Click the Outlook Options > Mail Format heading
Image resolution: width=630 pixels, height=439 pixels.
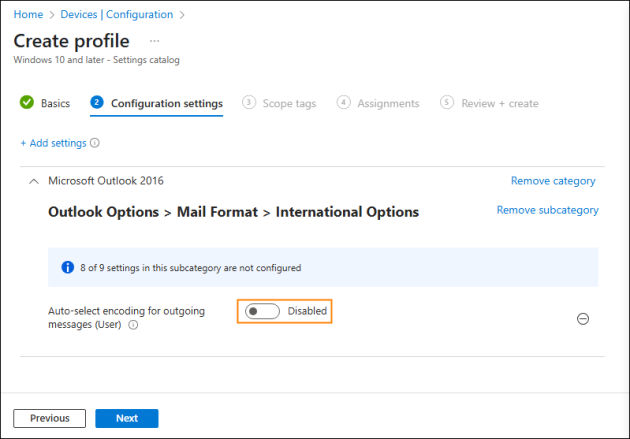pos(233,212)
